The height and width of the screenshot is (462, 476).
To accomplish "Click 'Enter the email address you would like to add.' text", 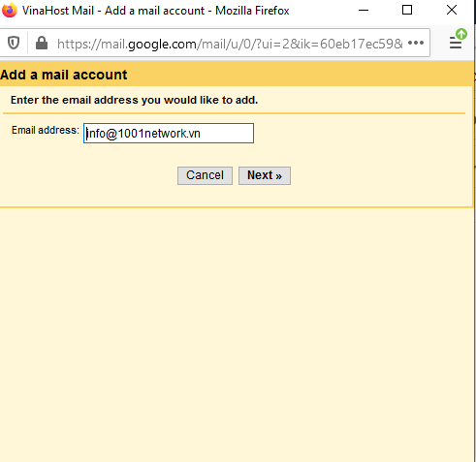I will pos(134,100).
